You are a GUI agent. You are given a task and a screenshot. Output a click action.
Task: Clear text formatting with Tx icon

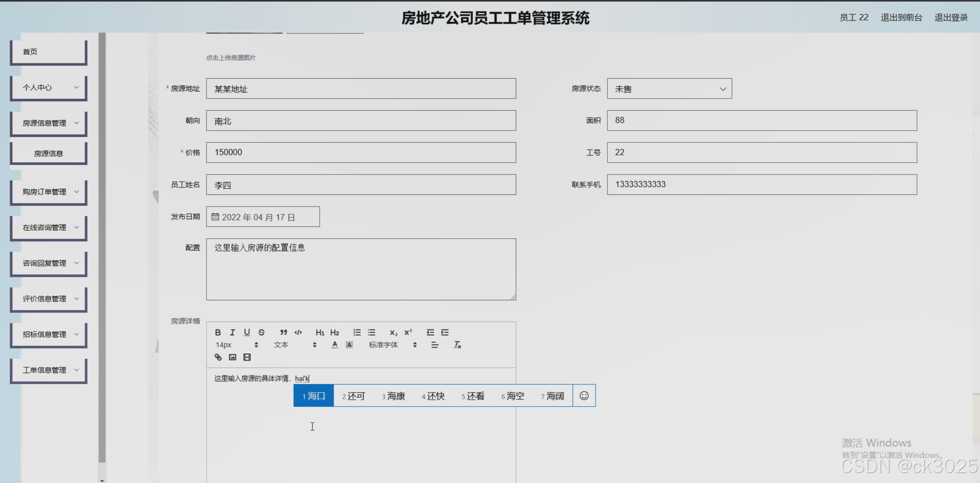click(457, 345)
